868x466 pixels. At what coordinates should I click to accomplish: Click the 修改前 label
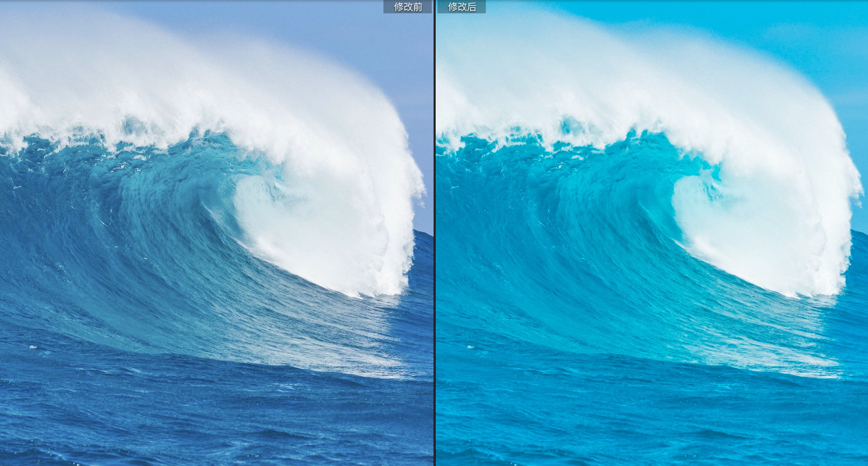click(407, 7)
